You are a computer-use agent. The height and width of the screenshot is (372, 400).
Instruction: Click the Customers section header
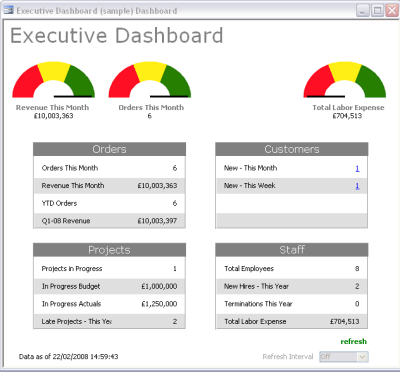point(292,149)
